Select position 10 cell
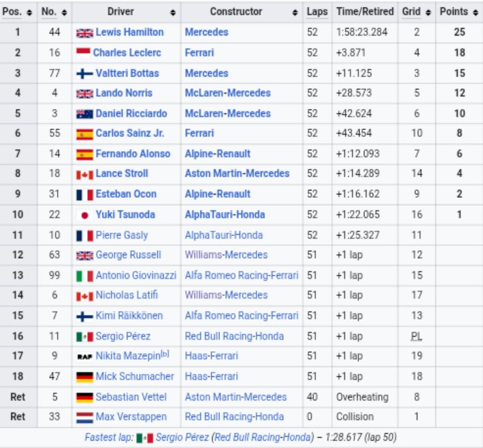Image resolution: width=483 pixels, height=448 pixels. pyautogui.click(x=18, y=215)
